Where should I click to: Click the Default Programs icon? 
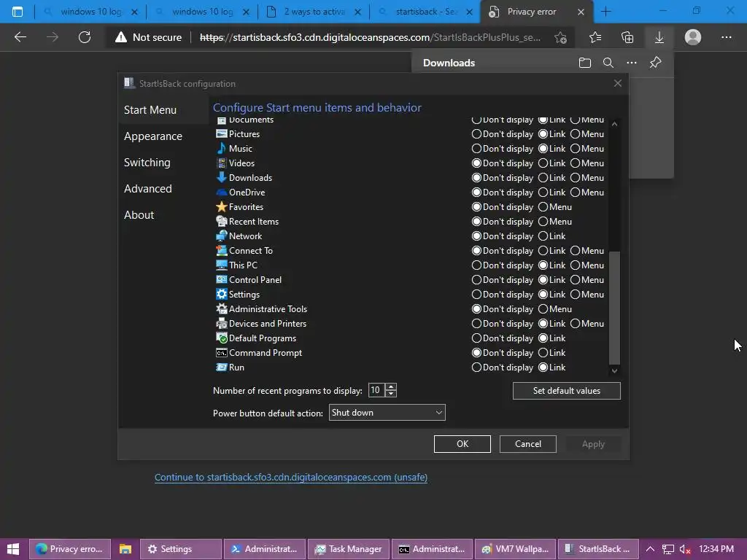(x=222, y=338)
